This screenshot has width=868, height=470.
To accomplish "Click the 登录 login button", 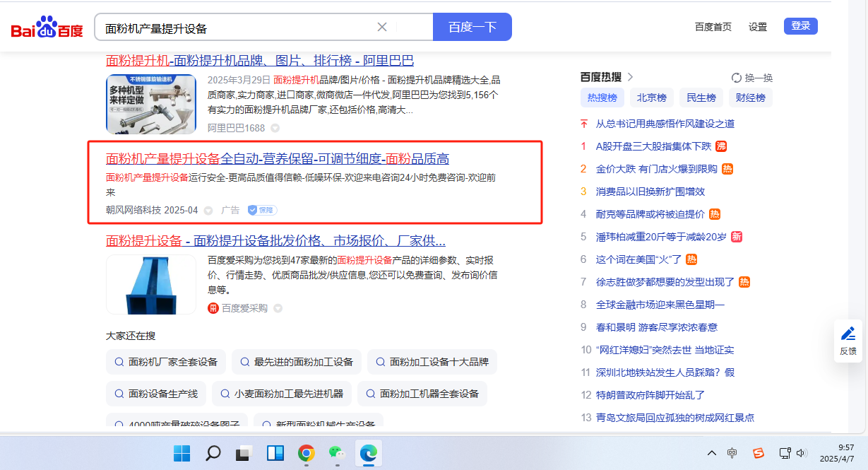I will 800,26.
